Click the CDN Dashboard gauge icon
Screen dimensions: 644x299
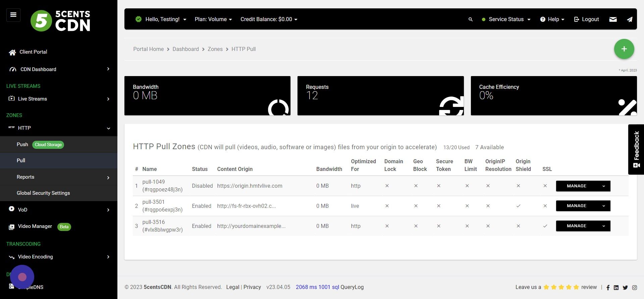click(x=13, y=69)
